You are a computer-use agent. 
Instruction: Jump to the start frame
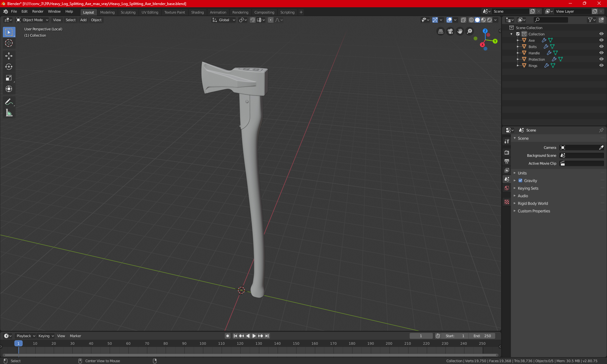click(x=235, y=336)
